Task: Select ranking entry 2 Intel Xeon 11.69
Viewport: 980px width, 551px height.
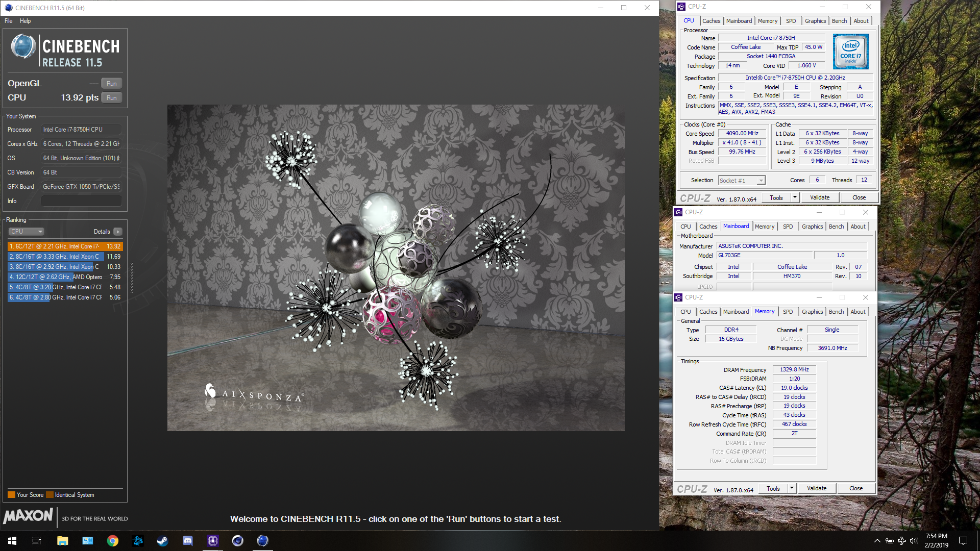Action: [x=65, y=257]
